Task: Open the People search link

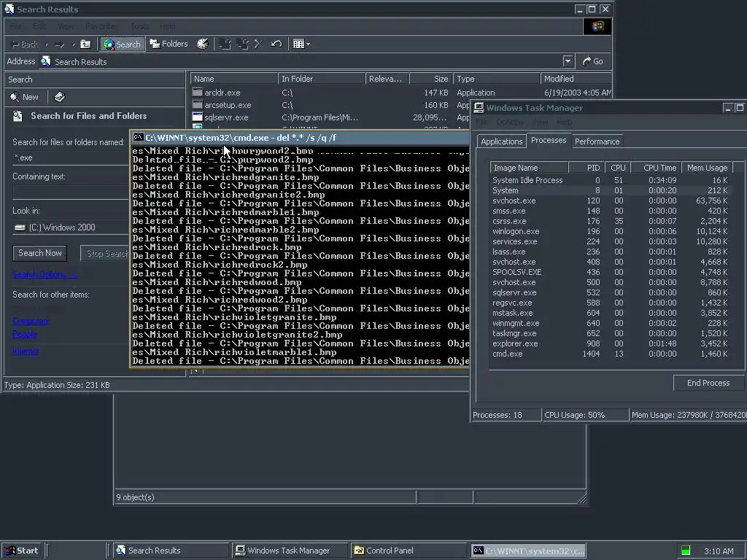Action: point(25,334)
